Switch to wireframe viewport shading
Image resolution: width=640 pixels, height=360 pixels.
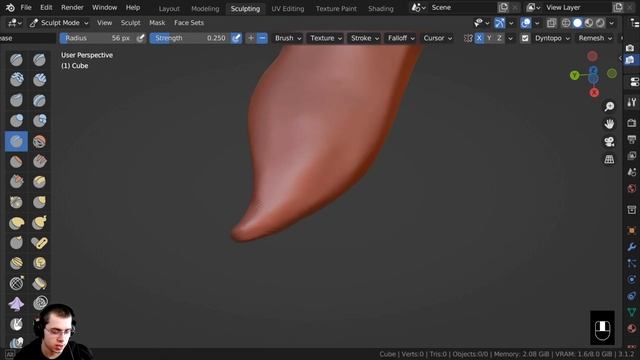(566, 23)
